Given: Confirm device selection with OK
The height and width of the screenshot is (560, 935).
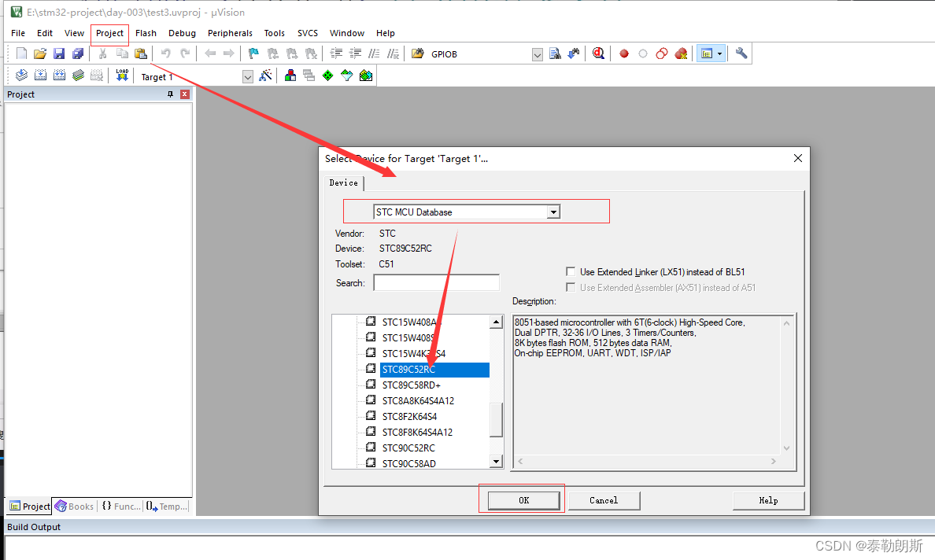Looking at the screenshot, I should tap(523, 500).
